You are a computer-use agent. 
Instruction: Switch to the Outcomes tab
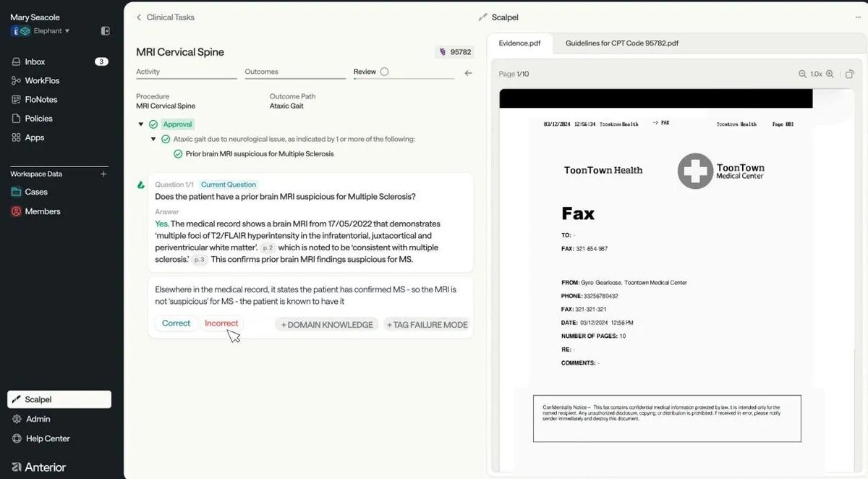pyautogui.click(x=261, y=72)
